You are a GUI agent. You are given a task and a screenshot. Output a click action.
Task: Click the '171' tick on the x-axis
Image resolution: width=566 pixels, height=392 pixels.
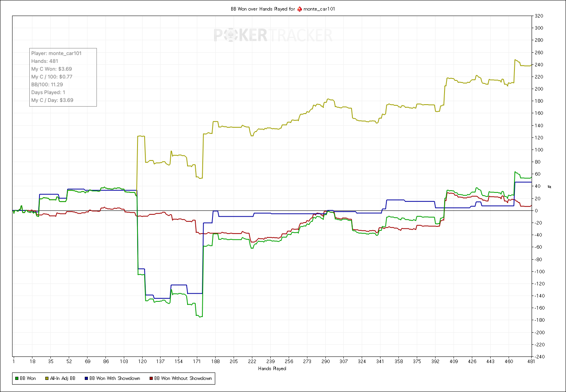pyautogui.click(x=197, y=362)
